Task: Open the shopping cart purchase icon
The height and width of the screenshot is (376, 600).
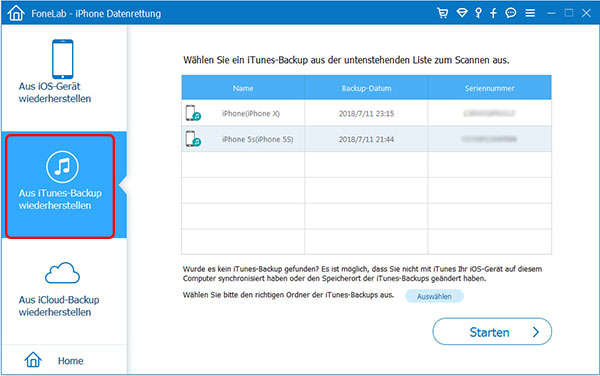Action: pyautogui.click(x=442, y=13)
